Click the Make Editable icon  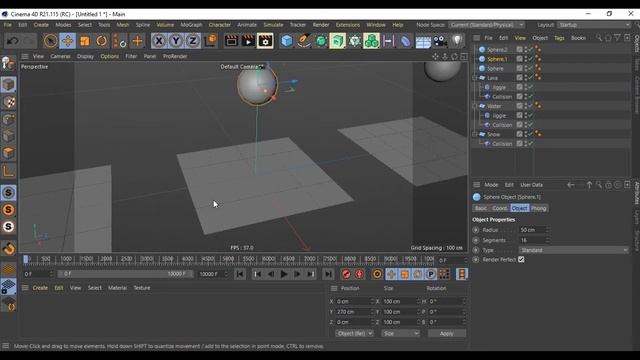[8, 63]
